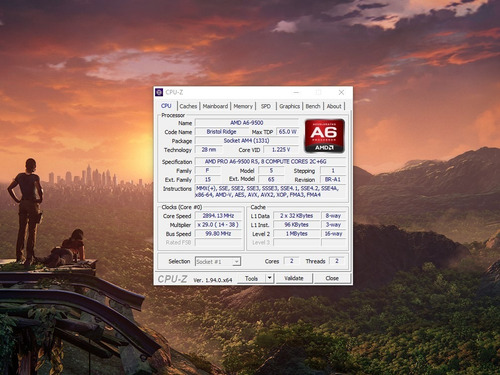Viewport: 500px width, 375px height.
Task: Open the Socket #1 selection dropdown
Action: click(x=218, y=262)
